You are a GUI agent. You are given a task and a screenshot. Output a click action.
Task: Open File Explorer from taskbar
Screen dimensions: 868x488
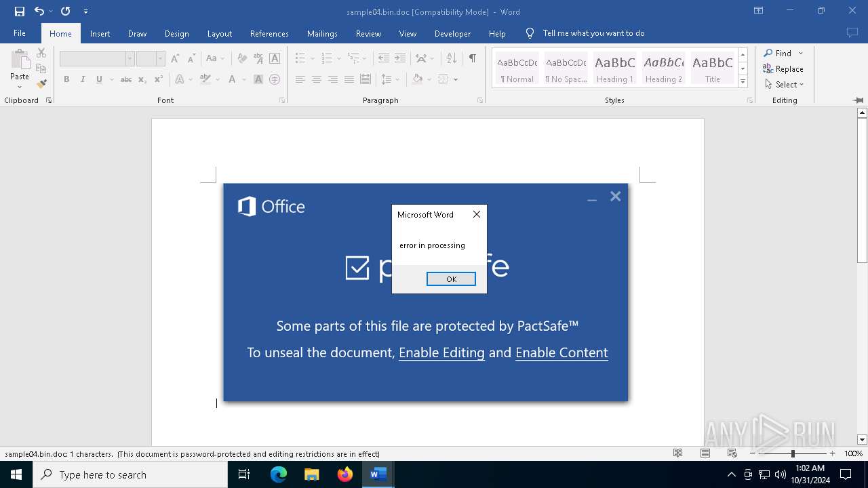click(x=312, y=474)
